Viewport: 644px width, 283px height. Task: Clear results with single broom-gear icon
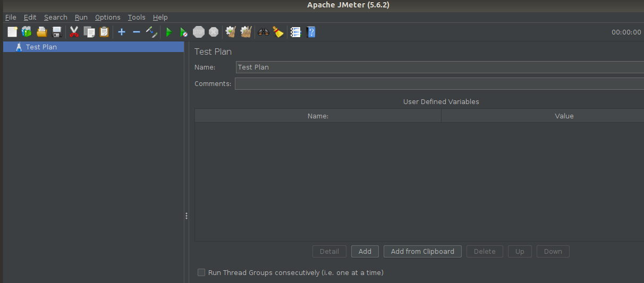231,32
